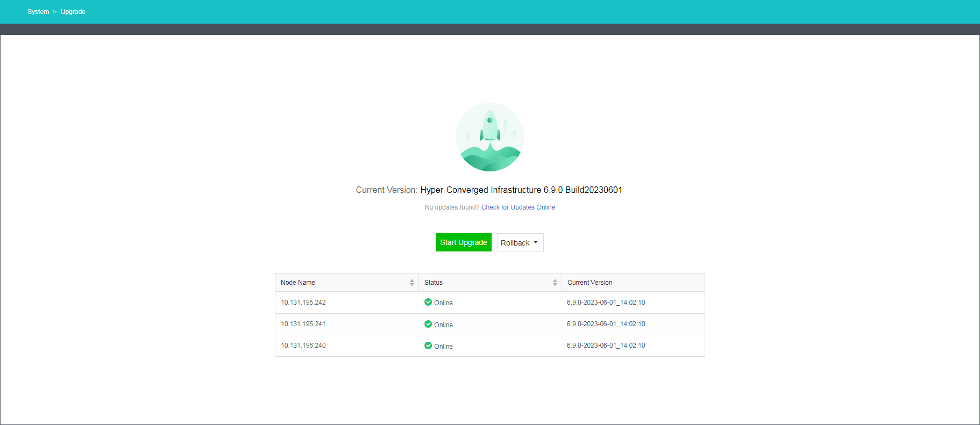Click the sort arrows in Status column
Image resolution: width=980 pixels, height=425 pixels.
pyautogui.click(x=555, y=283)
